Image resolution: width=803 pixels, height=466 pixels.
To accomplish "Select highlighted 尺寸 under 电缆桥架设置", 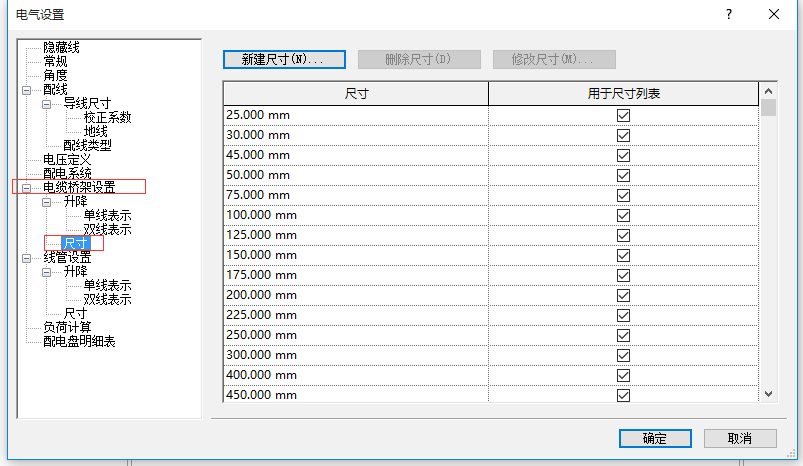I will pos(76,243).
